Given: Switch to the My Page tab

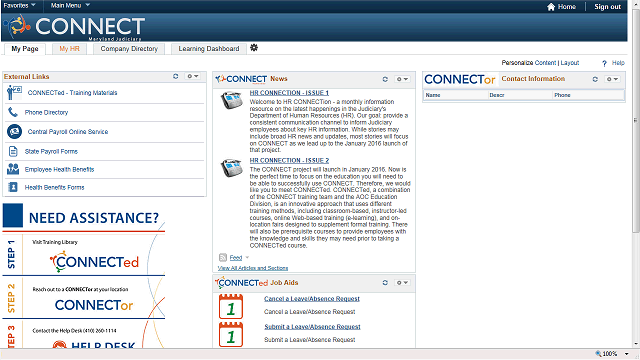Looking at the screenshot, I should coord(25,49).
